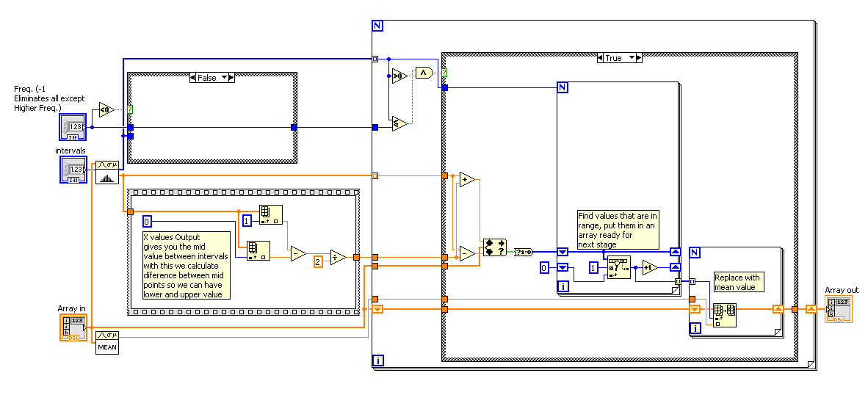Screen dimensions: 868x406
Task: Open the MEAN VI icon
Action: (x=106, y=342)
